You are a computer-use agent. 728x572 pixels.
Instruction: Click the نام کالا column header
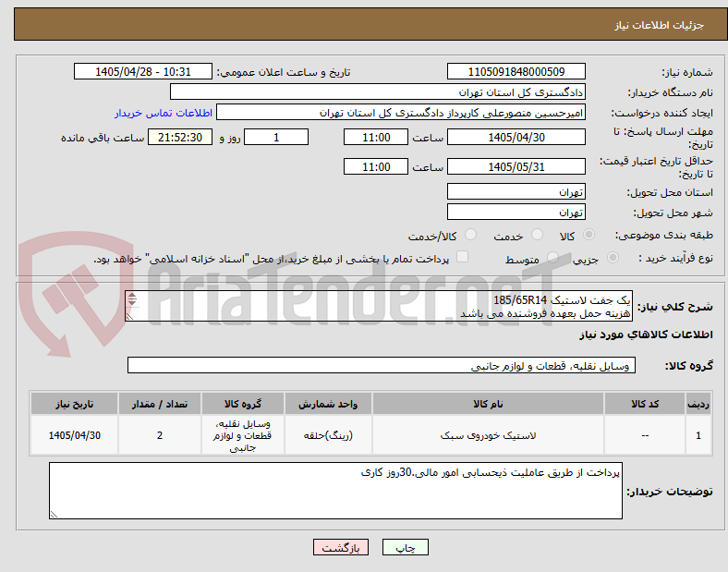pyautogui.click(x=488, y=404)
